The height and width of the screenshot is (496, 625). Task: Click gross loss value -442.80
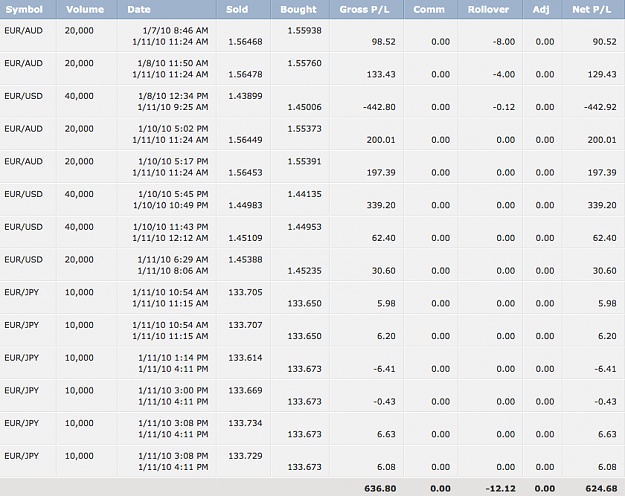[x=379, y=107]
